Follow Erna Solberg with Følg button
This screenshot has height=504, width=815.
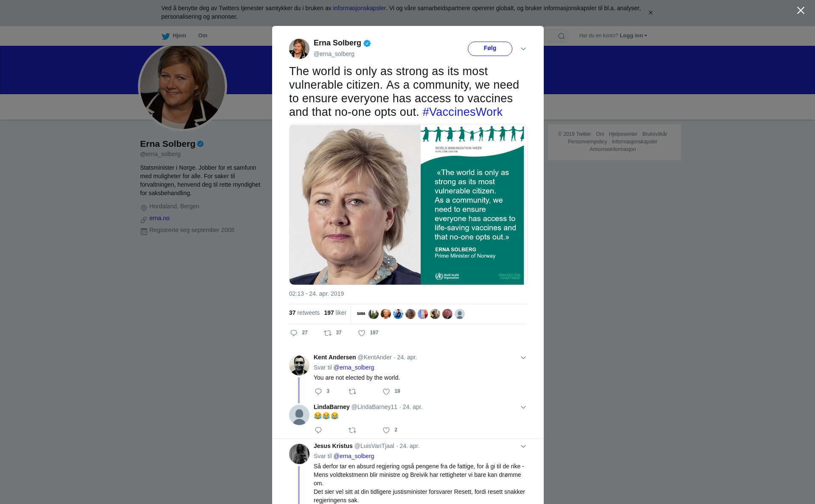click(490, 48)
